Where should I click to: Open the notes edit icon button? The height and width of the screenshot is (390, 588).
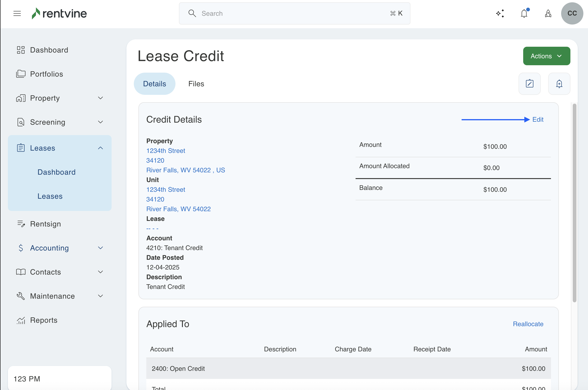point(529,84)
